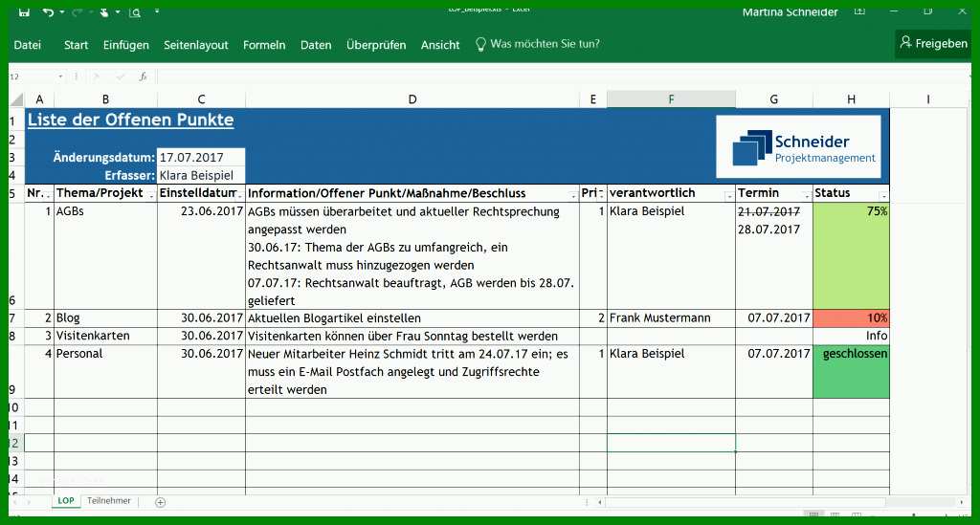Click the Freigeben share button
This screenshot has width=980, height=525.
click(933, 43)
